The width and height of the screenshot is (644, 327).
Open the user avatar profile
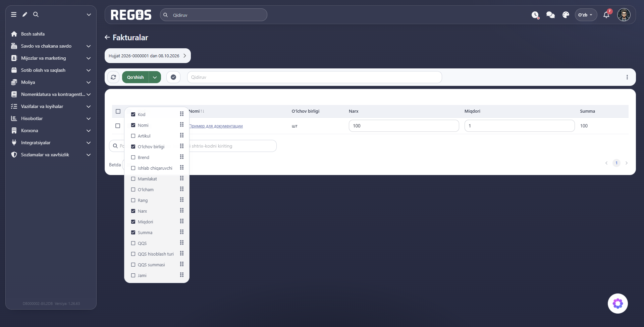pyautogui.click(x=624, y=15)
